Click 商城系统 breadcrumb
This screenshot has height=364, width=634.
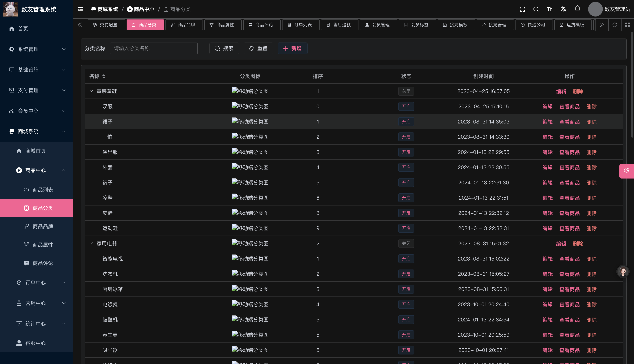point(104,9)
